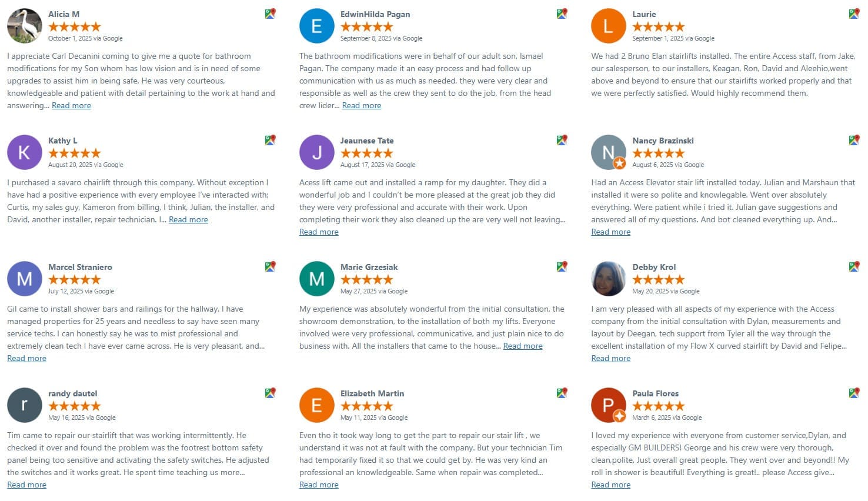Click Read more under Elizabeth Martin's review
The height and width of the screenshot is (501, 868).
(319, 485)
